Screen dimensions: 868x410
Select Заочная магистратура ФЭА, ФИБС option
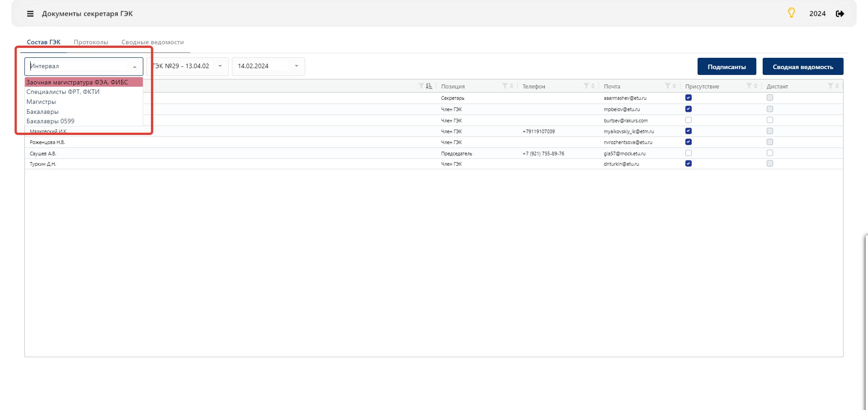pyautogui.click(x=84, y=82)
